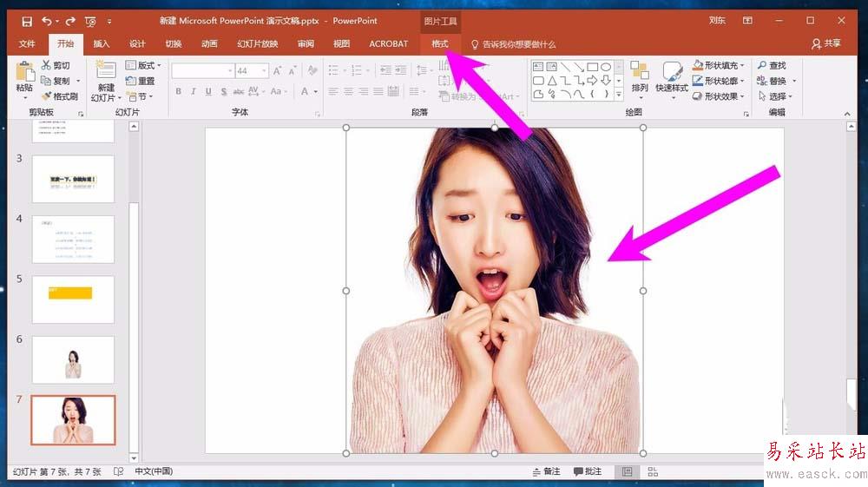Align text right
Viewport: 868px width, 487px height.
pos(363,91)
